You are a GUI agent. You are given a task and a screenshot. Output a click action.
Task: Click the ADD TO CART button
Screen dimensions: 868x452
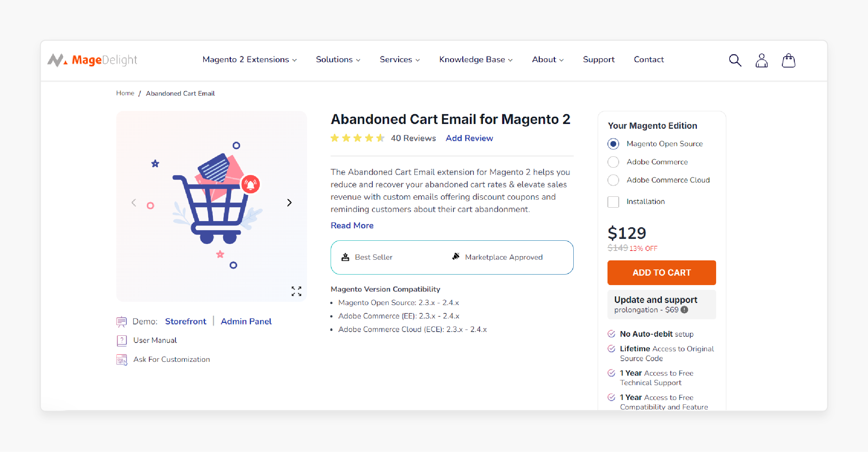(x=662, y=272)
